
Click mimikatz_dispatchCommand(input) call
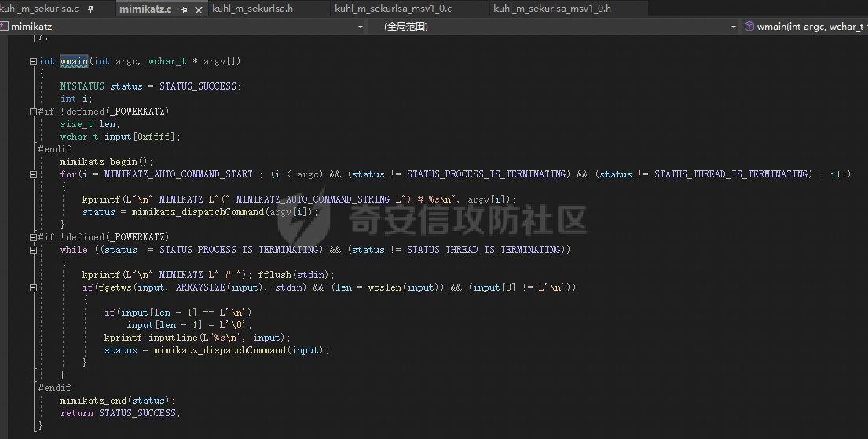click(x=239, y=350)
